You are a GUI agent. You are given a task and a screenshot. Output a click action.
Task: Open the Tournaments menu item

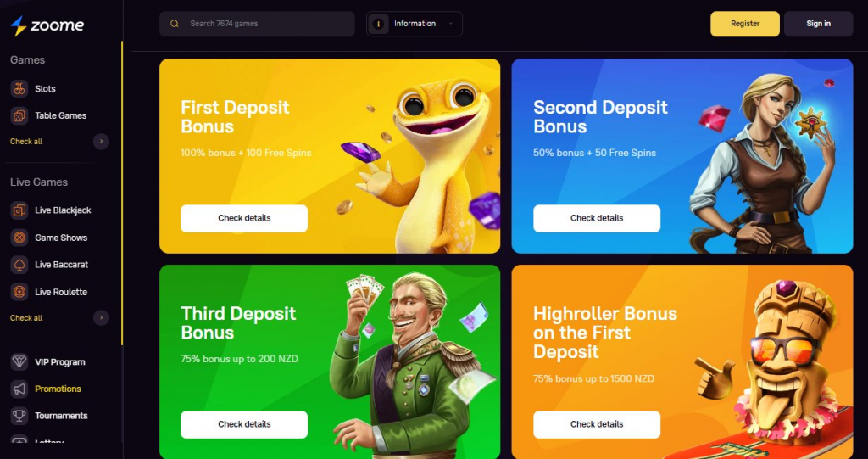click(61, 416)
